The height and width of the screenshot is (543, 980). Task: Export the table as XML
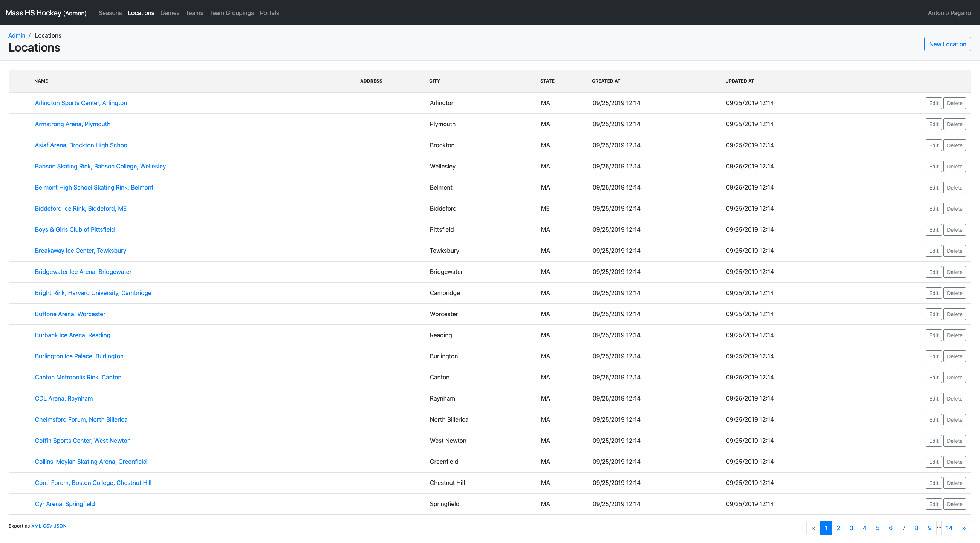tap(36, 526)
